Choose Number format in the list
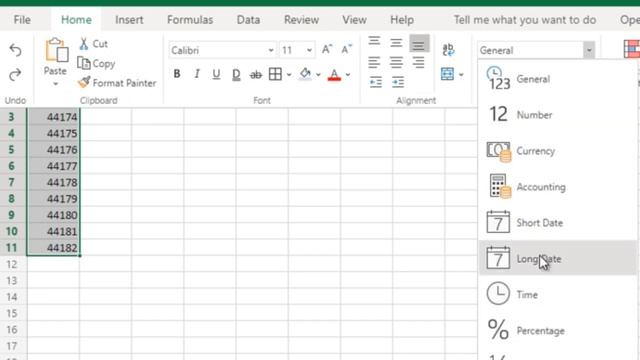640x360 pixels. tap(558, 115)
